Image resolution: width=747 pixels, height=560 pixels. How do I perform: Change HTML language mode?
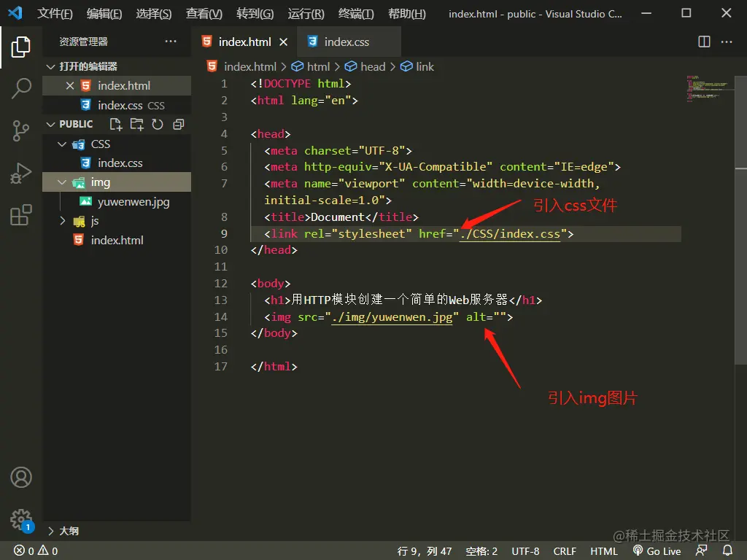pos(603,551)
